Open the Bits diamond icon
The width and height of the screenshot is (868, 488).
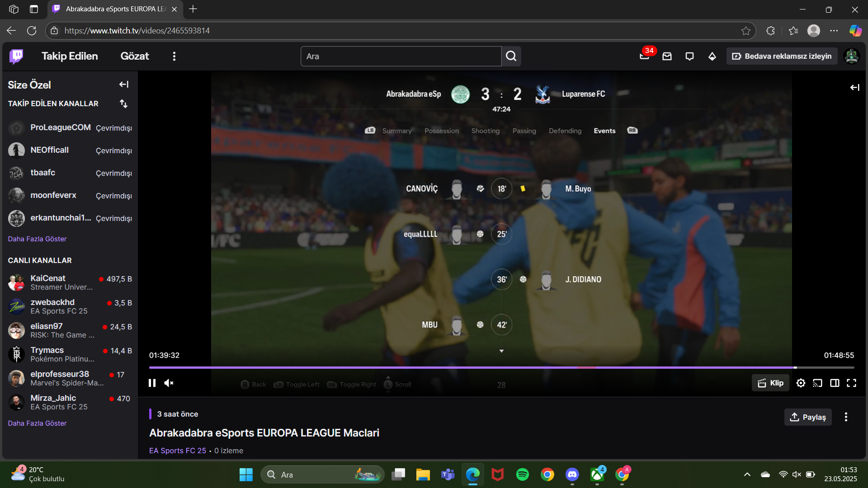(x=712, y=56)
